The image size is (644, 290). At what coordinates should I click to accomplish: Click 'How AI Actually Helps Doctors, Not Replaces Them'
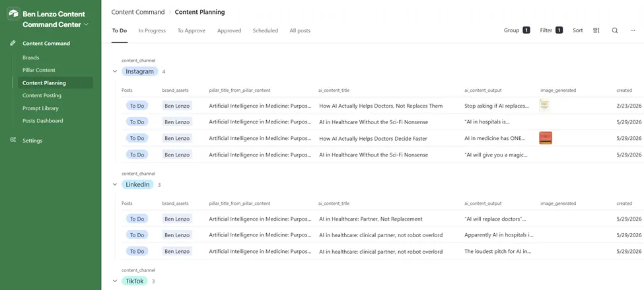380,106
